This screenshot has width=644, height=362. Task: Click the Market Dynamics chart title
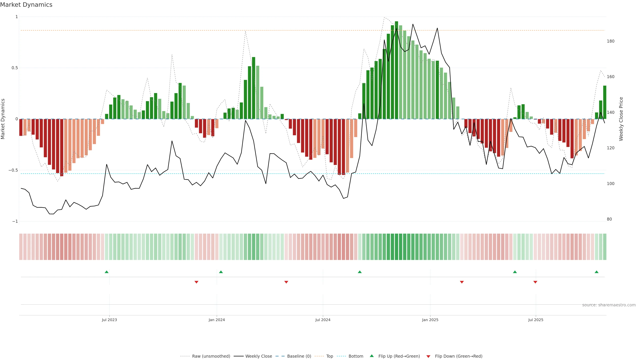(x=26, y=5)
